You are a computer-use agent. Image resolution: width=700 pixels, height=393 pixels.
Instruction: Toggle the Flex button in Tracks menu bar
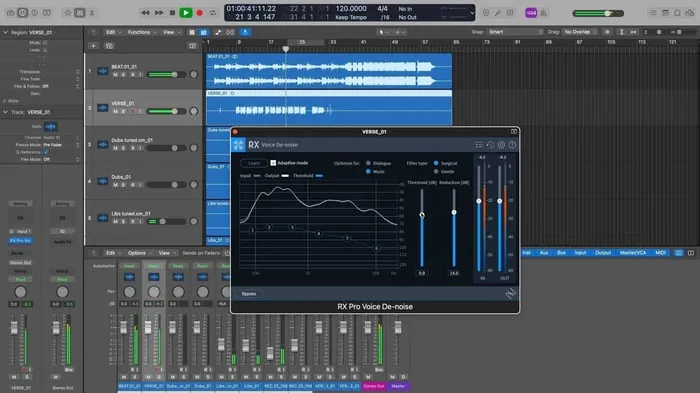click(x=230, y=32)
